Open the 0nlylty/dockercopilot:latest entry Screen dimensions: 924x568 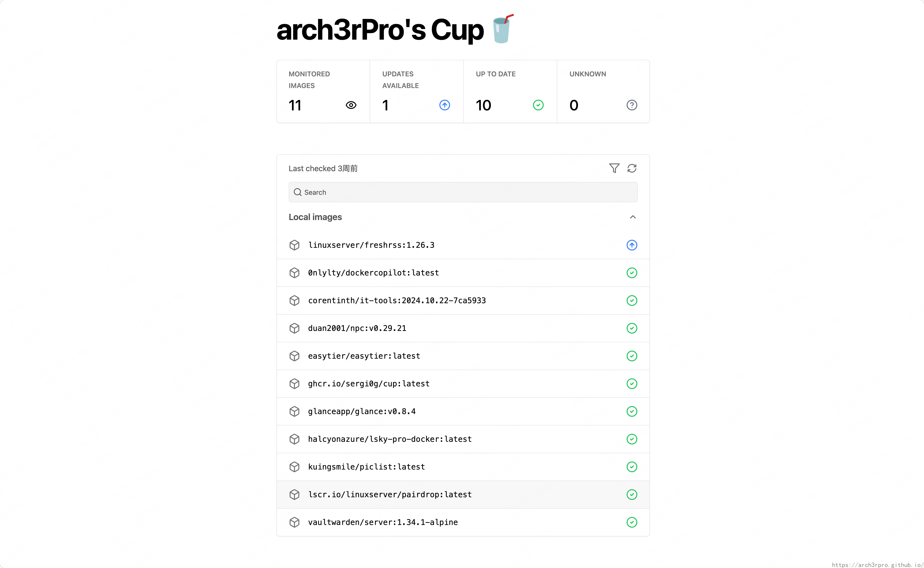(373, 273)
